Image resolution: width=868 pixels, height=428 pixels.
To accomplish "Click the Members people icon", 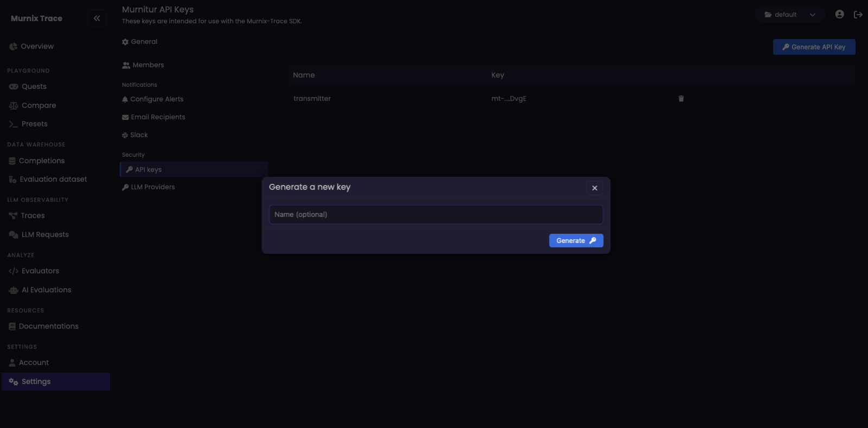I will coord(126,65).
